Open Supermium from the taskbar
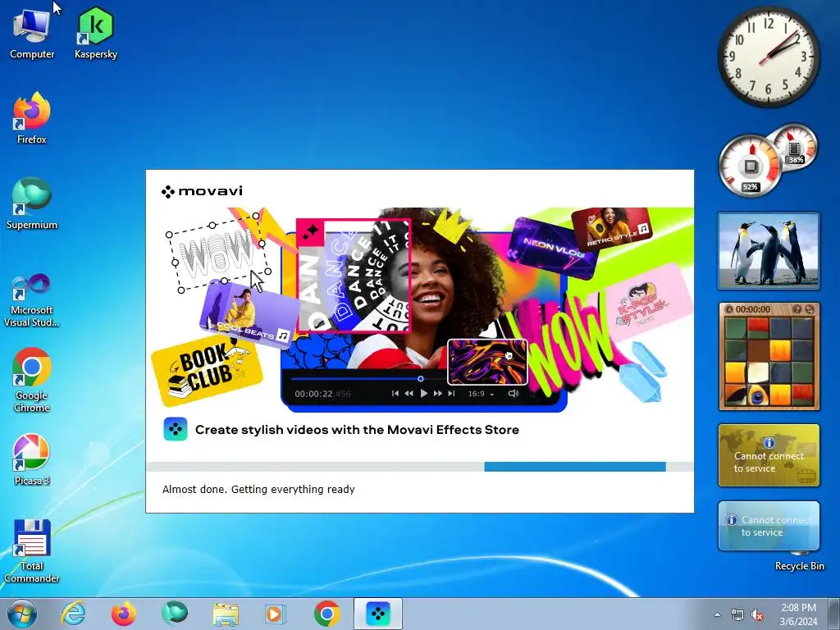Screen dimensions: 840x630 pyautogui.click(x=175, y=614)
